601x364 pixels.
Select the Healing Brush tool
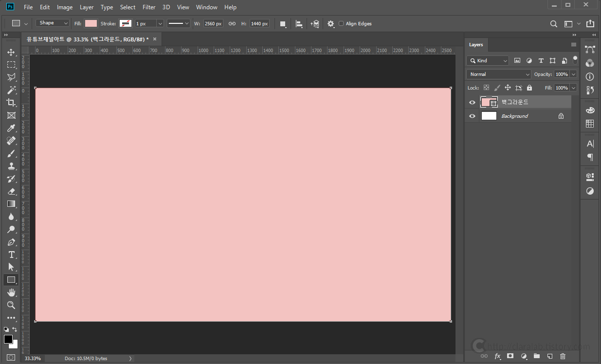pyautogui.click(x=11, y=141)
